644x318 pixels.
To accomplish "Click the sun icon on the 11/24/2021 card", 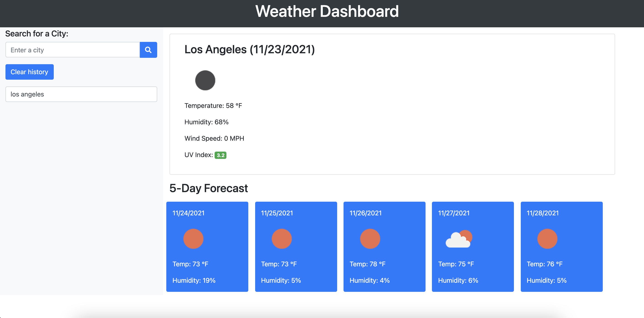I will pos(193,239).
